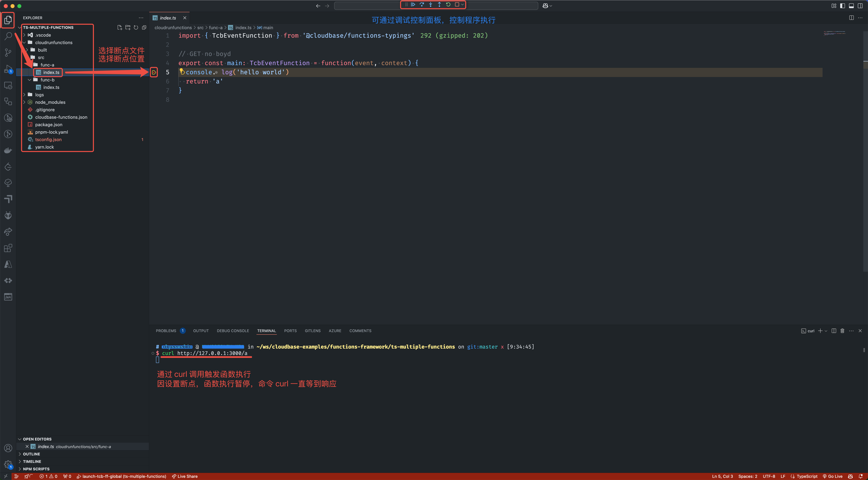This screenshot has width=868, height=480.
Task: Switch to the PROBLEMS panel tab
Action: click(x=166, y=331)
